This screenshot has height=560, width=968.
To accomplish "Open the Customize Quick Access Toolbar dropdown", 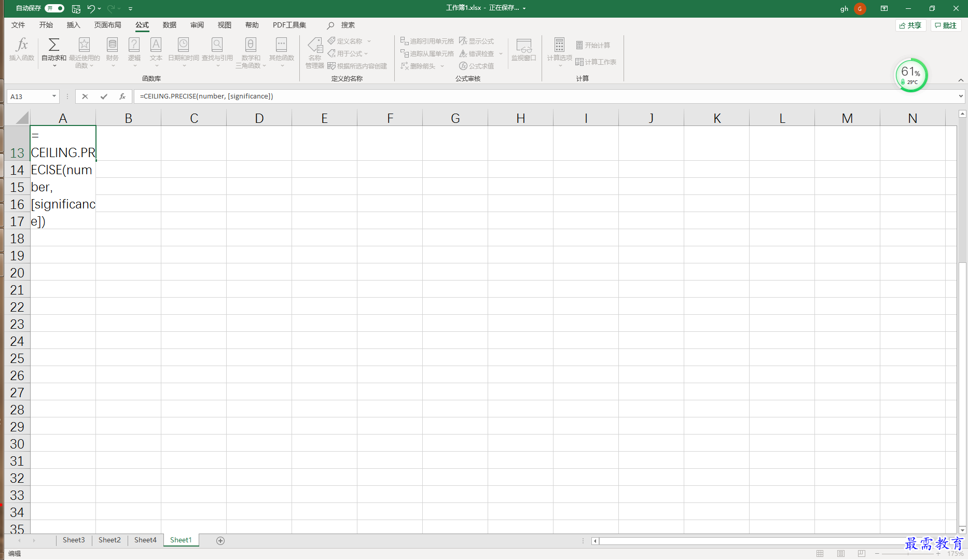I will point(130,9).
